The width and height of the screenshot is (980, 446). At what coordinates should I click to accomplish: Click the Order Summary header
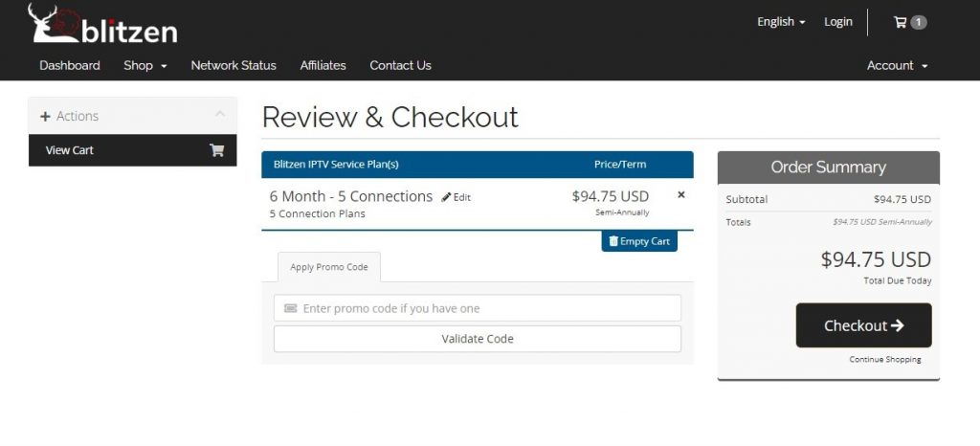(x=828, y=167)
